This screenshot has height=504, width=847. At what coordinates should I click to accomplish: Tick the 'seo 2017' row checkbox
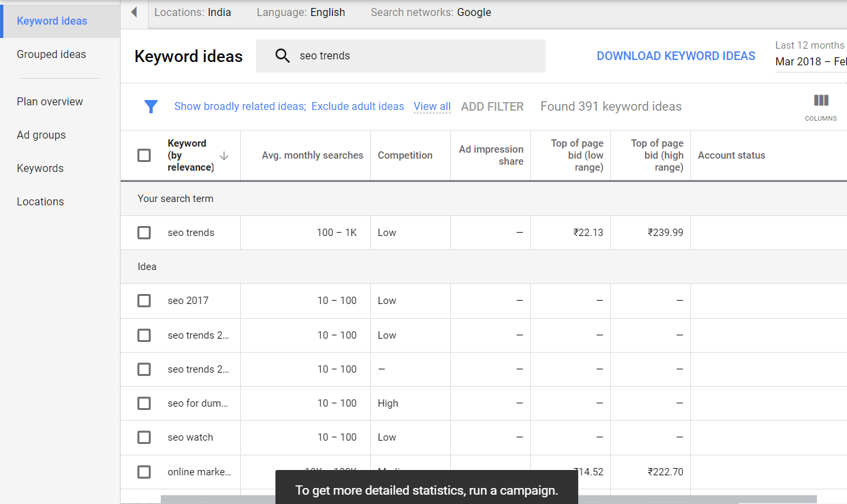pyautogui.click(x=144, y=301)
